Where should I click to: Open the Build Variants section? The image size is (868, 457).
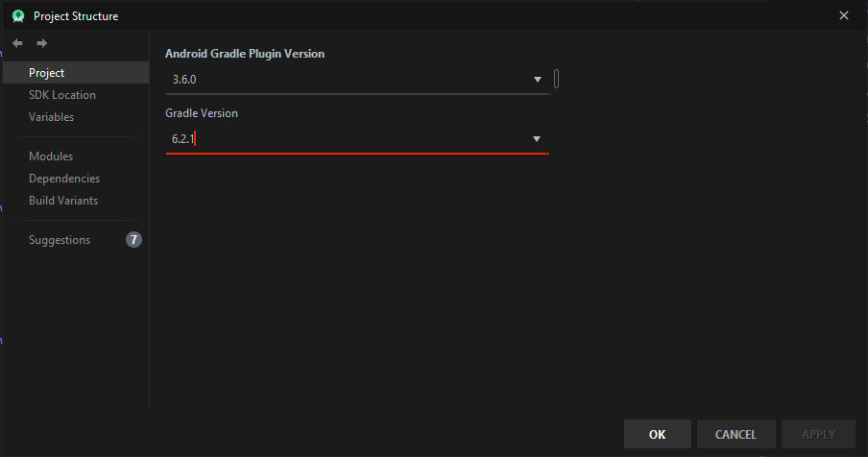63,201
